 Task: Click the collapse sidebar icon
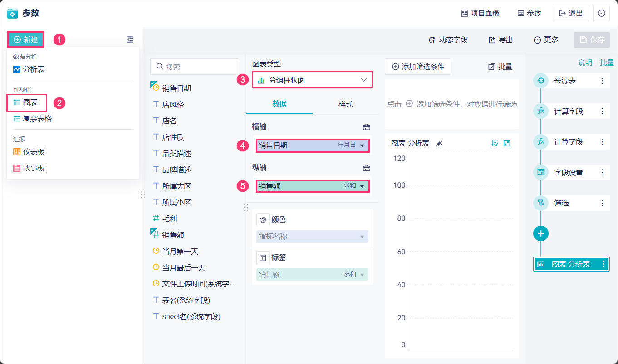coord(130,40)
